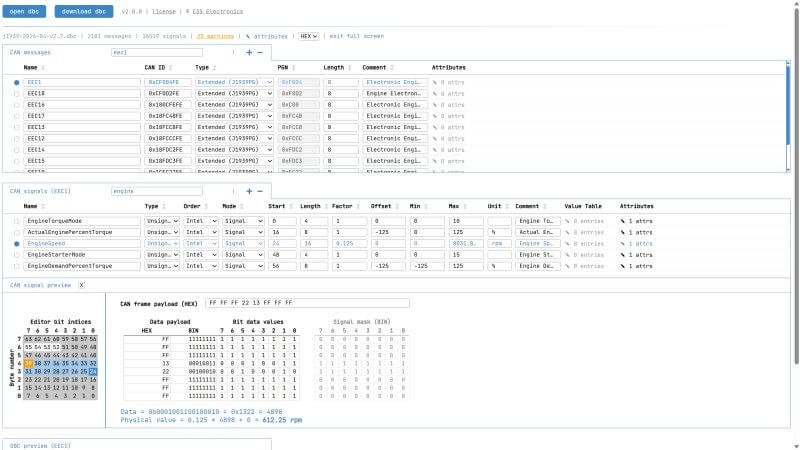Select the EngineStarterMode signal radio button
The height and width of the screenshot is (450, 800).
pyautogui.click(x=17, y=255)
